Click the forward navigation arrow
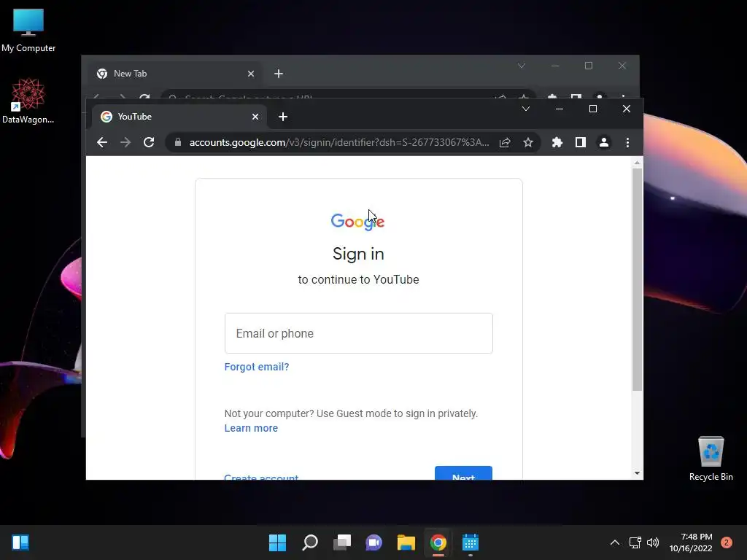The height and width of the screenshot is (560, 747). click(x=125, y=142)
